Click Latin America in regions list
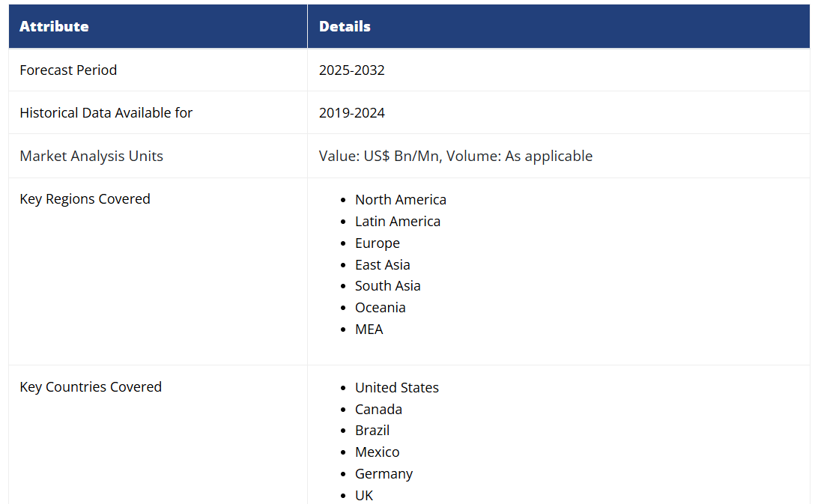This screenshot has height=504, width=815. (397, 221)
